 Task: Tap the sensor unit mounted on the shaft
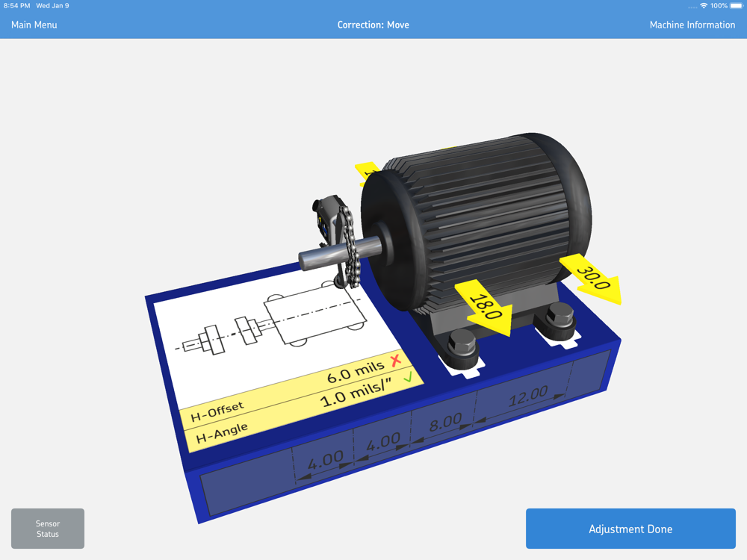click(329, 220)
